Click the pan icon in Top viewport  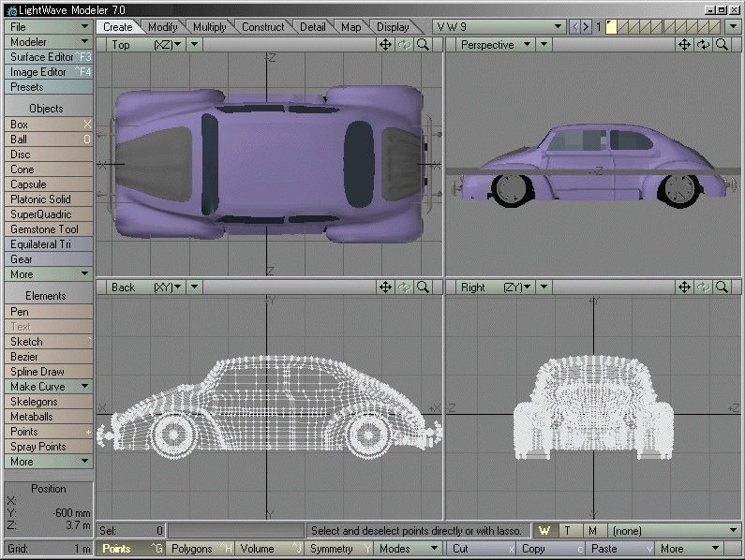[x=385, y=44]
